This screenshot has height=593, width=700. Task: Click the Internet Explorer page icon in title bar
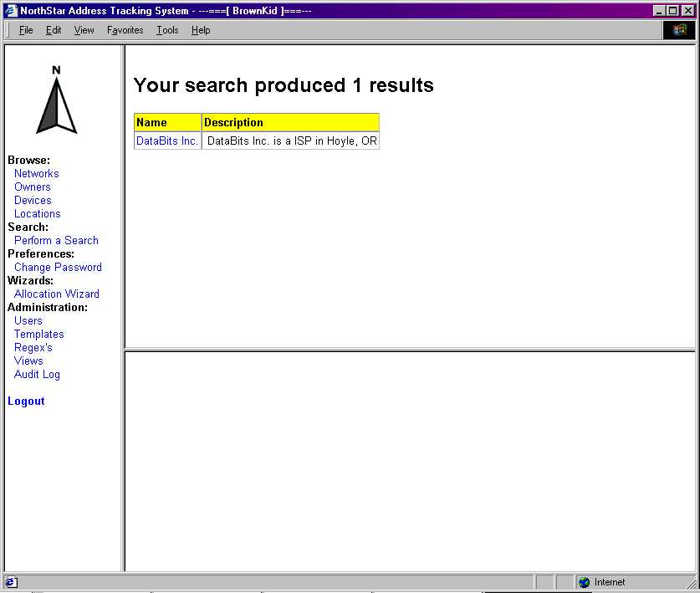(x=11, y=11)
